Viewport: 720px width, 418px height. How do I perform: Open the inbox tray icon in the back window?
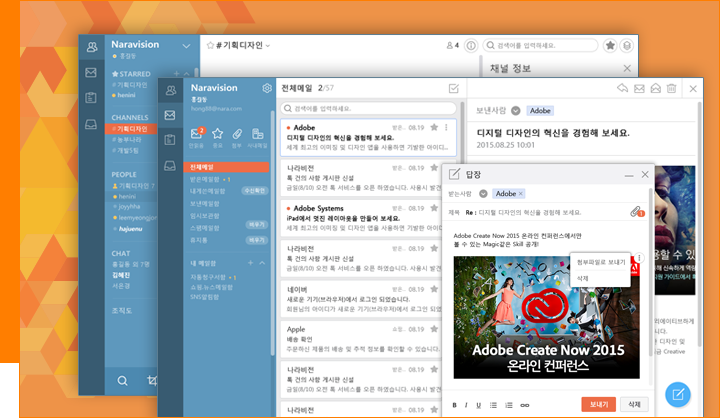point(91,124)
